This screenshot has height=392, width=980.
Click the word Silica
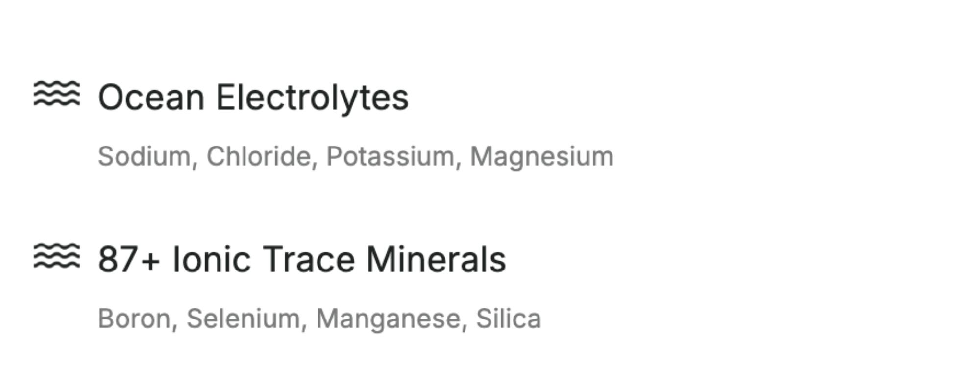(x=508, y=318)
